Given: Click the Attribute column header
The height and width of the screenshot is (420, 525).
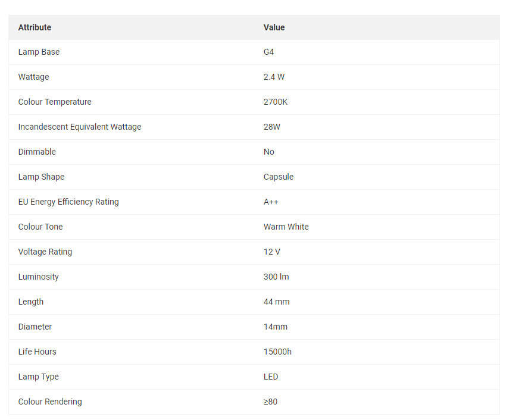Looking at the screenshot, I should (x=35, y=27).
